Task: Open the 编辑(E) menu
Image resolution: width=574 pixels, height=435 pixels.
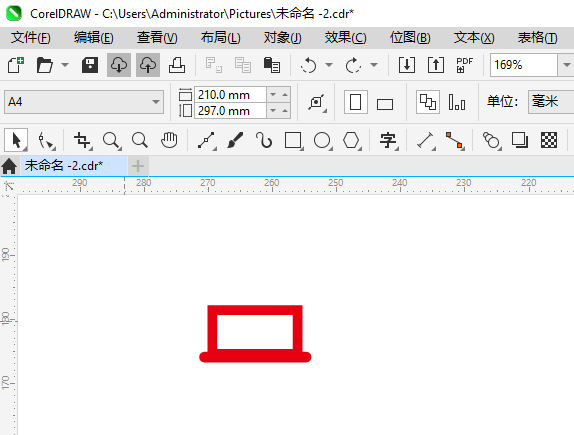Action: tap(94, 38)
